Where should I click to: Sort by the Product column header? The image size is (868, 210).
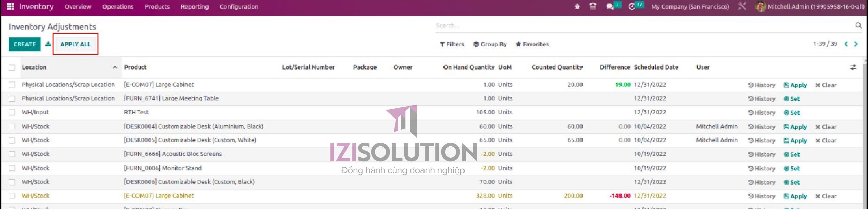[135, 67]
